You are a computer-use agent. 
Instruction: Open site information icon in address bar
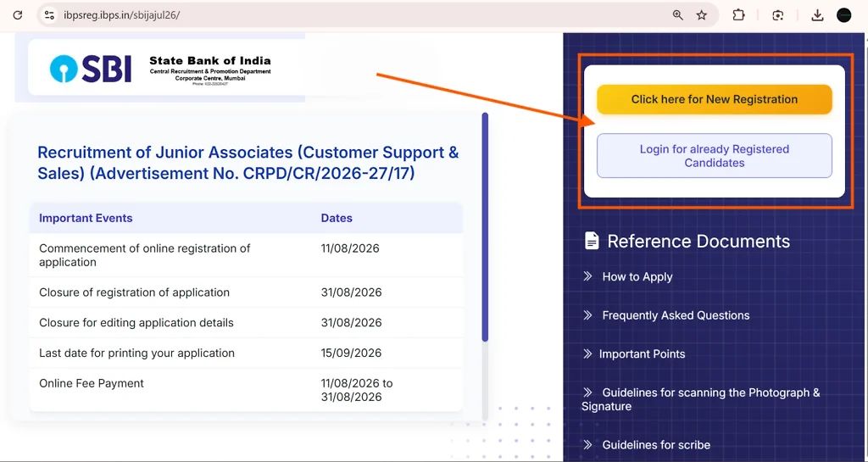(x=49, y=15)
